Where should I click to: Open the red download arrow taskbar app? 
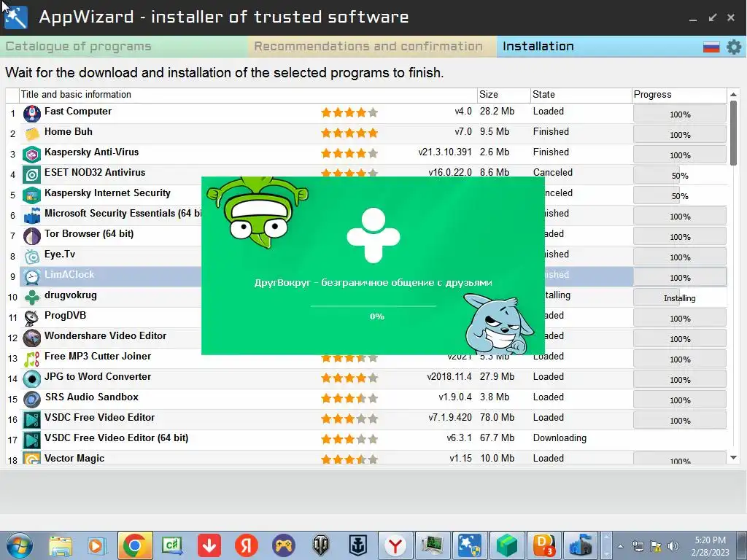pyautogui.click(x=209, y=545)
